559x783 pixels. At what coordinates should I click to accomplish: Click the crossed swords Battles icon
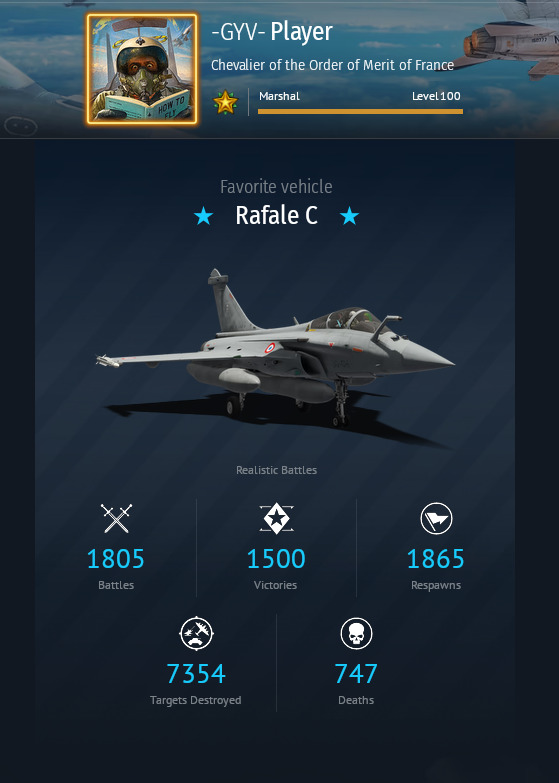116,518
